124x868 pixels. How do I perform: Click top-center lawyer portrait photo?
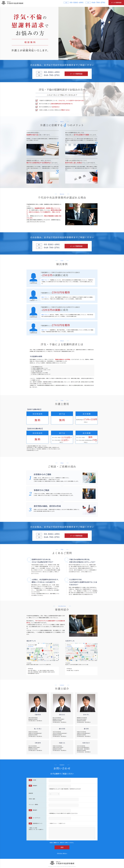pos(62,703)
